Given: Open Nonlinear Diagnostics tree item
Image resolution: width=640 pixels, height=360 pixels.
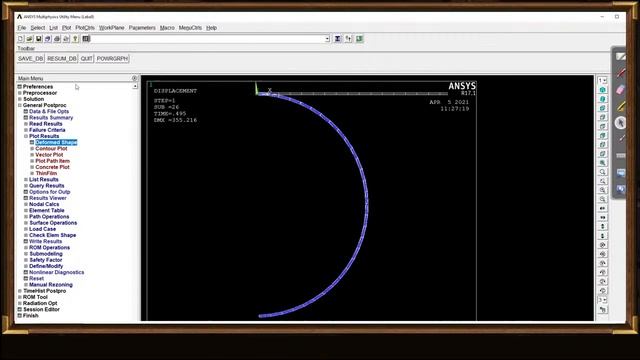Looking at the screenshot, I should pos(57,272).
